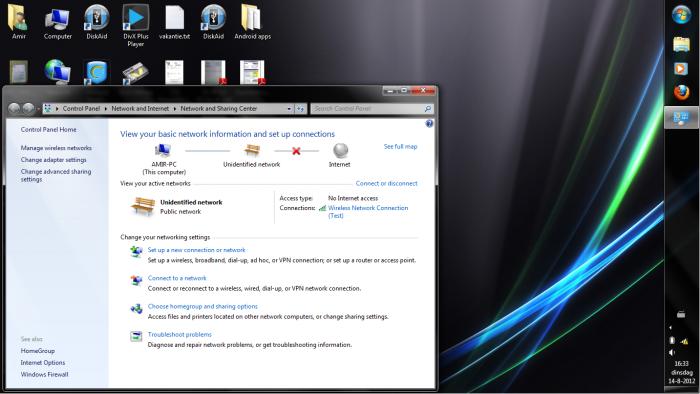This screenshot has width=700, height=394.
Task: Expand the address bar history dropdown
Action: [289, 108]
